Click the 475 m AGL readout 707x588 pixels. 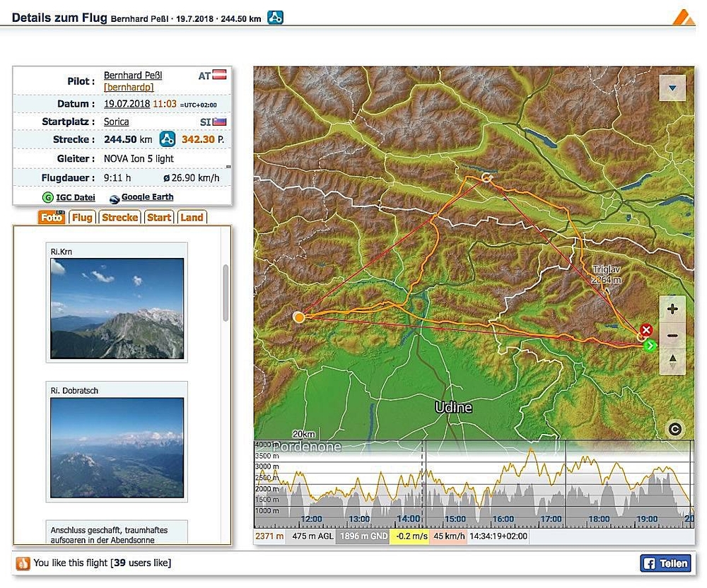coord(312,536)
